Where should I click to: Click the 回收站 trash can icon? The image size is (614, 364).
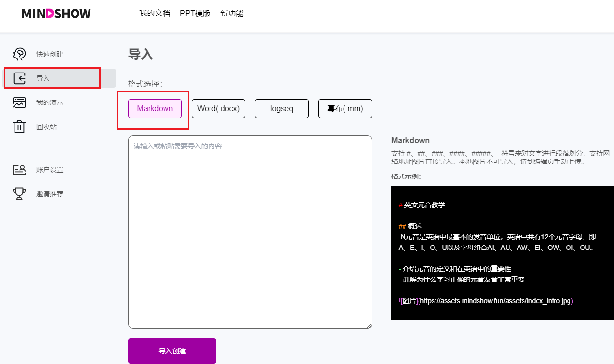19,127
